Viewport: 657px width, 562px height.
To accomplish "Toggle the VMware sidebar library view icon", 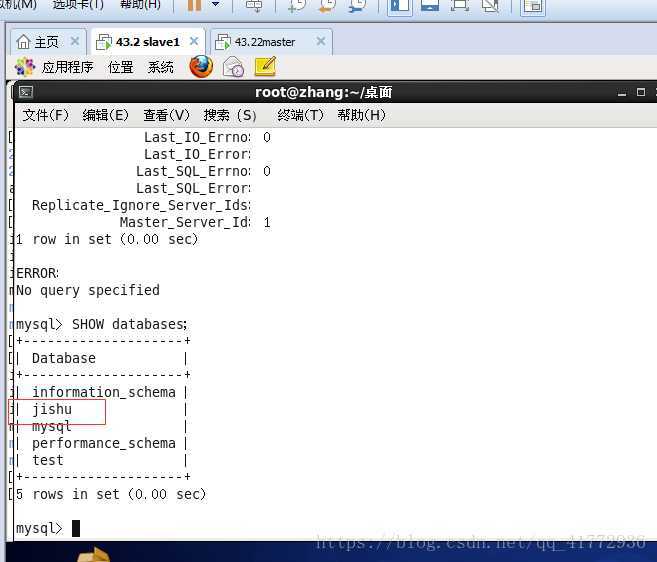I will point(399,6).
